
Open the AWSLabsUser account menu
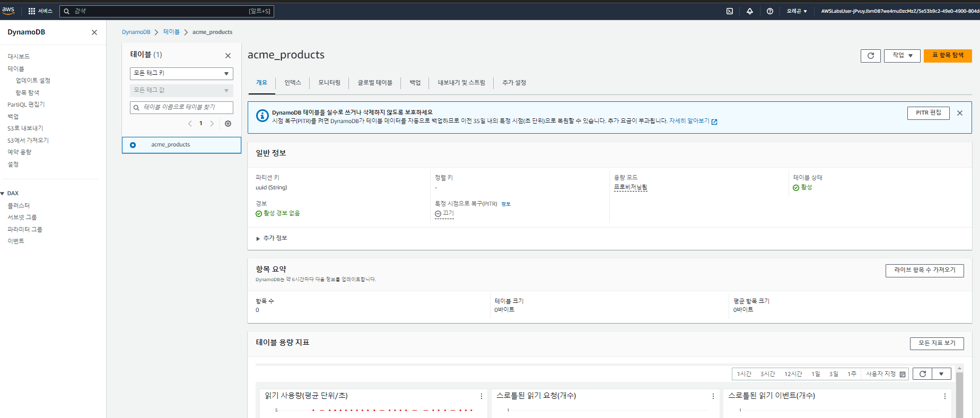point(900,11)
